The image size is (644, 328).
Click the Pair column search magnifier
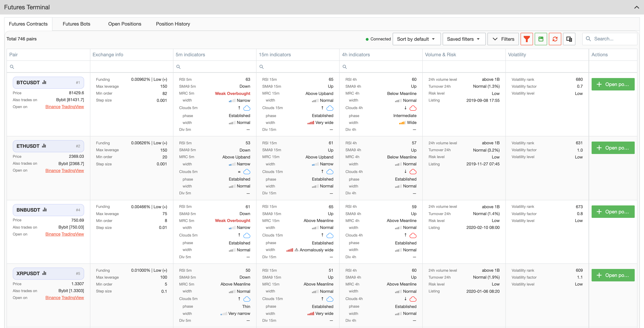pos(12,67)
